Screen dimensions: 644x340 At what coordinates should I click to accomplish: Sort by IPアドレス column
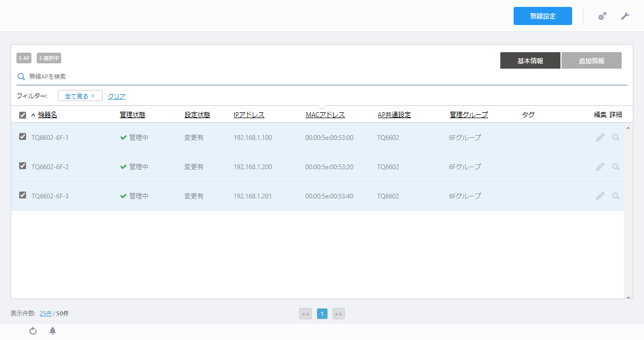coord(249,114)
